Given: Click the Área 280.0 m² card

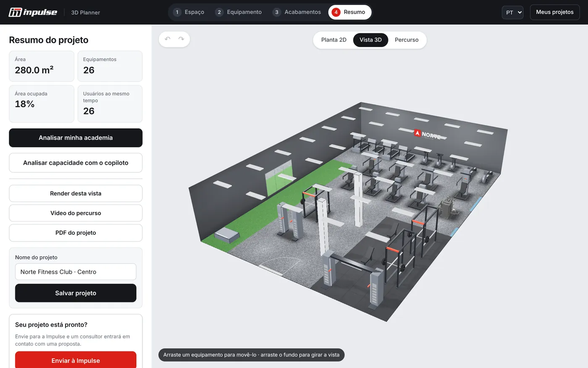Looking at the screenshot, I should tap(42, 66).
